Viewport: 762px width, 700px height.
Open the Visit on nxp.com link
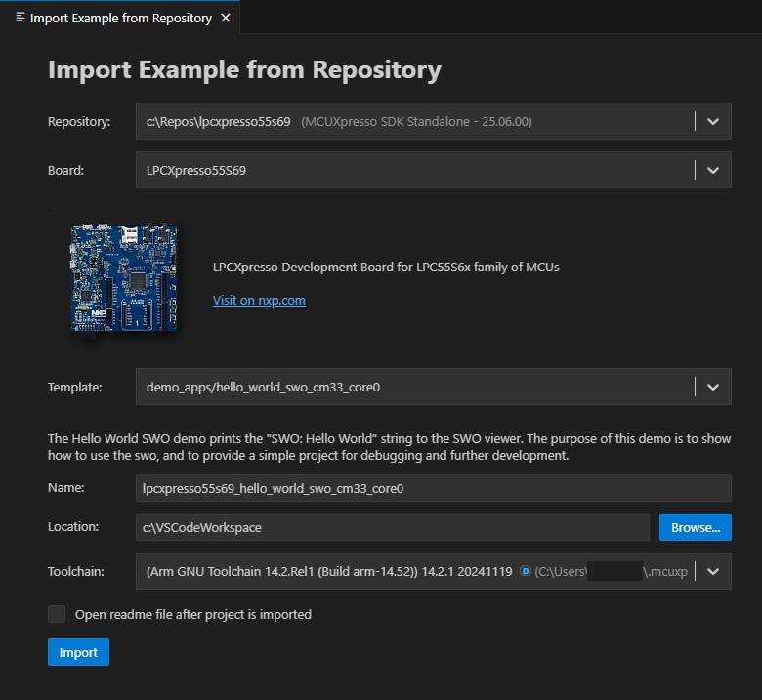point(259,300)
